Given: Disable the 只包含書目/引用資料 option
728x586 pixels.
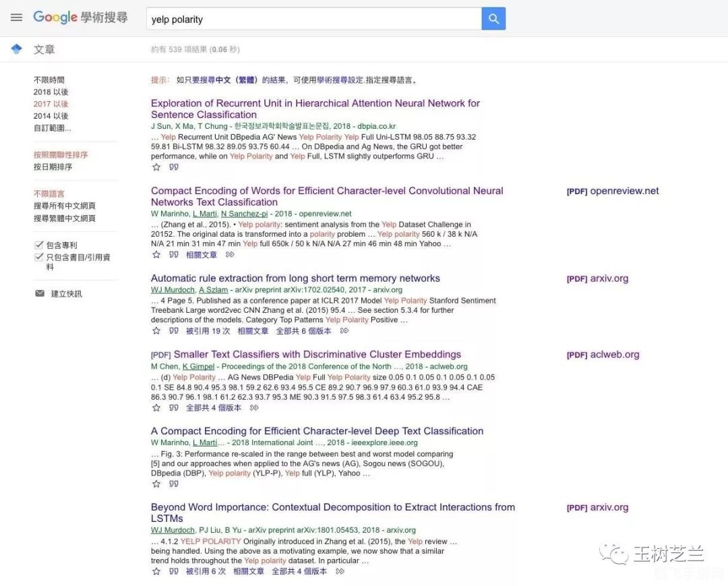Looking at the screenshot, I should (x=39, y=256).
